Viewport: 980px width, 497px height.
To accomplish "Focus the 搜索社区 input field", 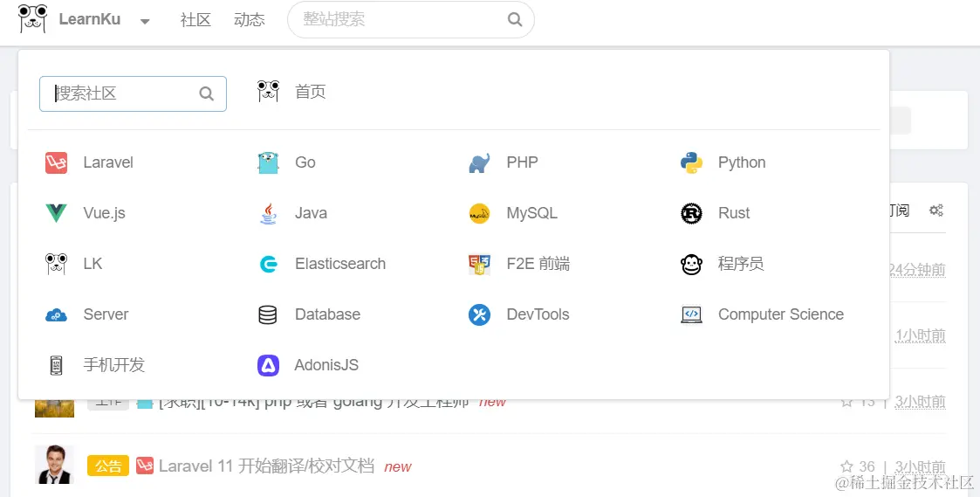I will pyautogui.click(x=134, y=93).
